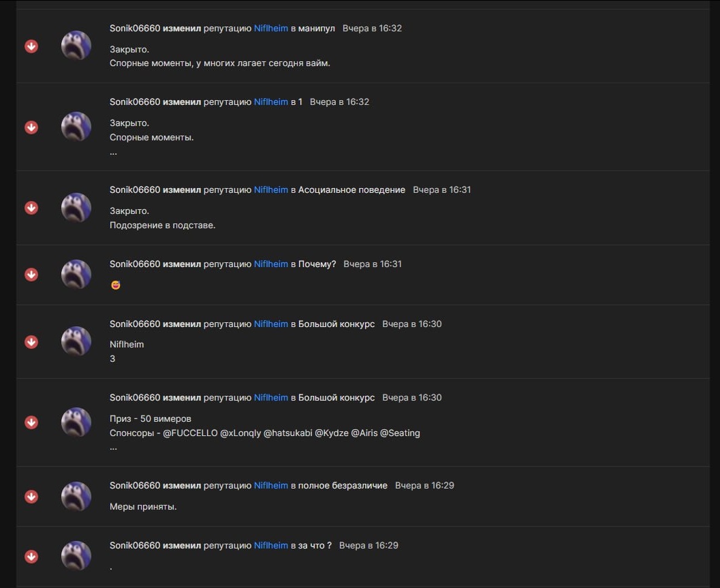Open the Niflheim link in the Асоциальное поведение entry

click(x=271, y=189)
